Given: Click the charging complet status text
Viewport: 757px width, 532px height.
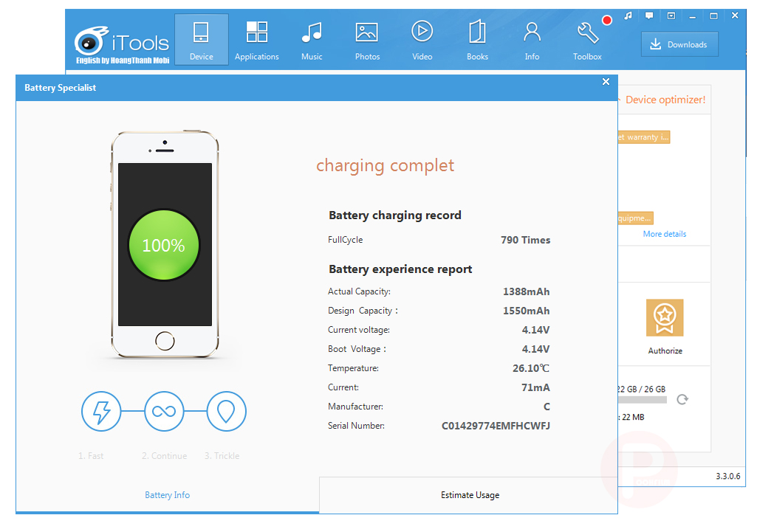Looking at the screenshot, I should [385, 165].
